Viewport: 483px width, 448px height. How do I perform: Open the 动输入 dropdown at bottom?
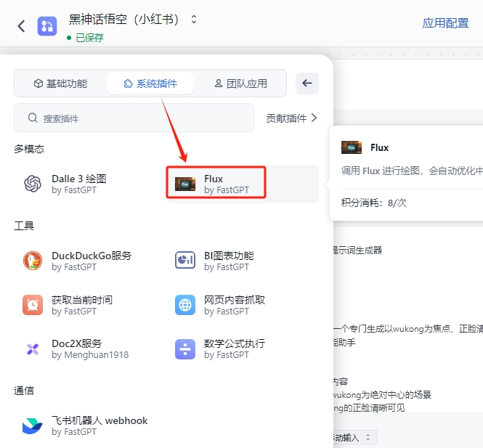[355, 438]
